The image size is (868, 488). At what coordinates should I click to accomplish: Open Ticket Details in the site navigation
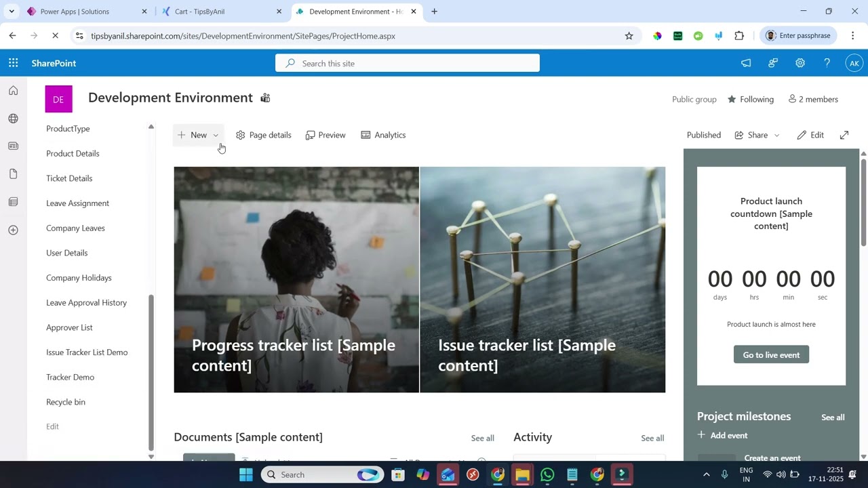[69, 178]
